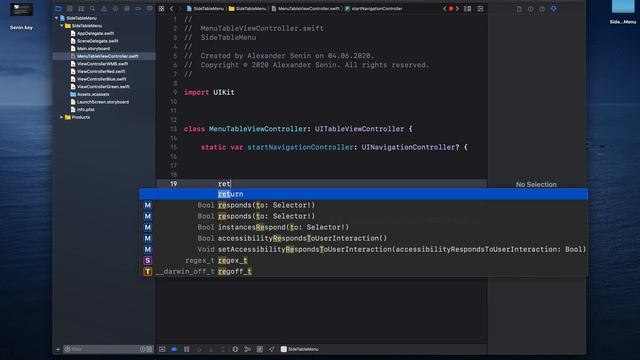Open the related items grid menu
This screenshot has height=360, width=640.
(x=162, y=9)
